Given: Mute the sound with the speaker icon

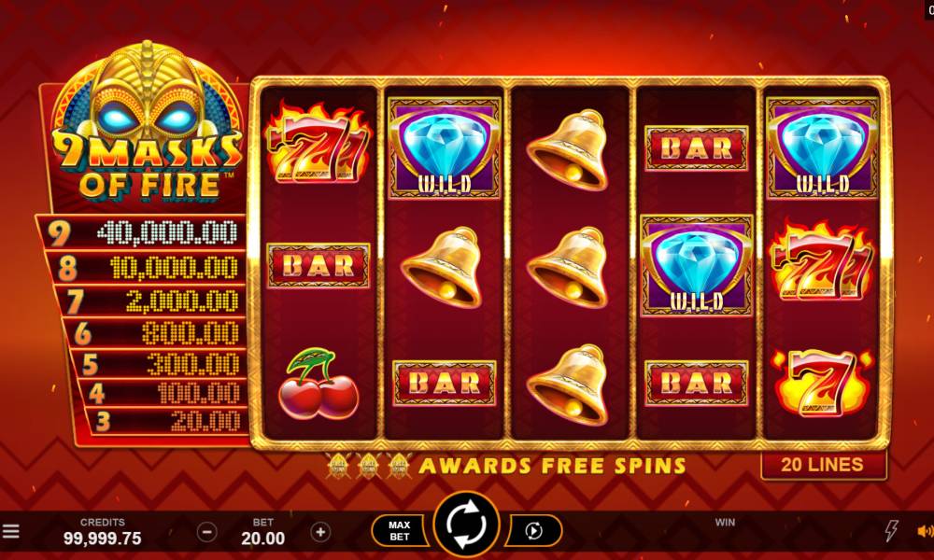Looking at the screenshot, I should (925, 531).
